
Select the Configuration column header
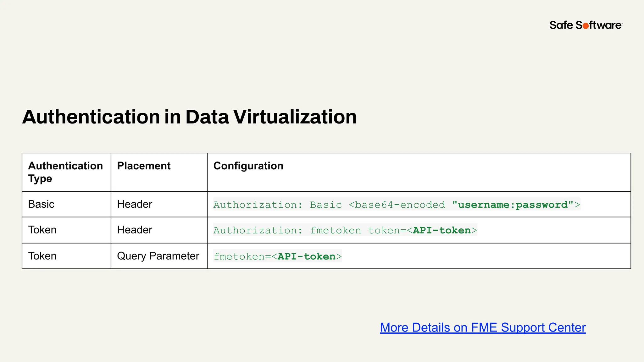[419, 172]
